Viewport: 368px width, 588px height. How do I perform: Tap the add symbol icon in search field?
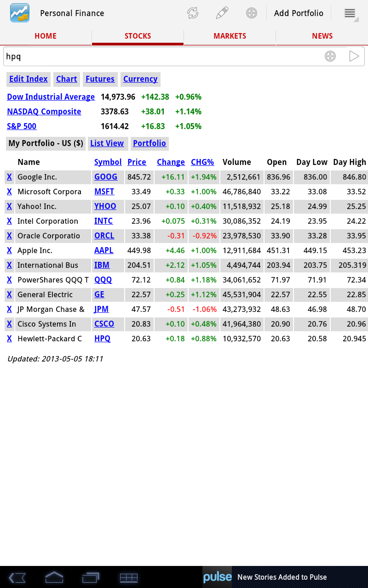coord(330,57)
